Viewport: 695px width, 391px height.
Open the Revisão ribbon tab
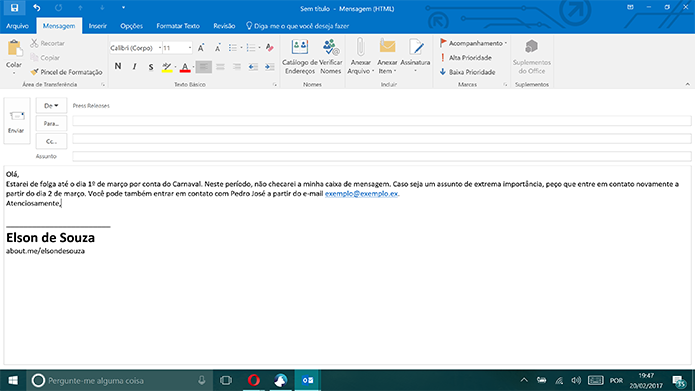point(224,26)
